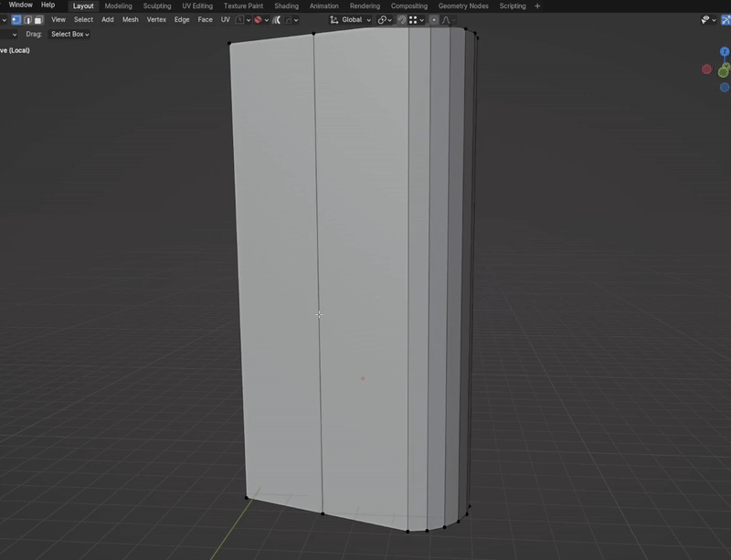The height and width of the screenshot is (560, 731).
Task: Toggle the show gizmo button
Action: 726,19
